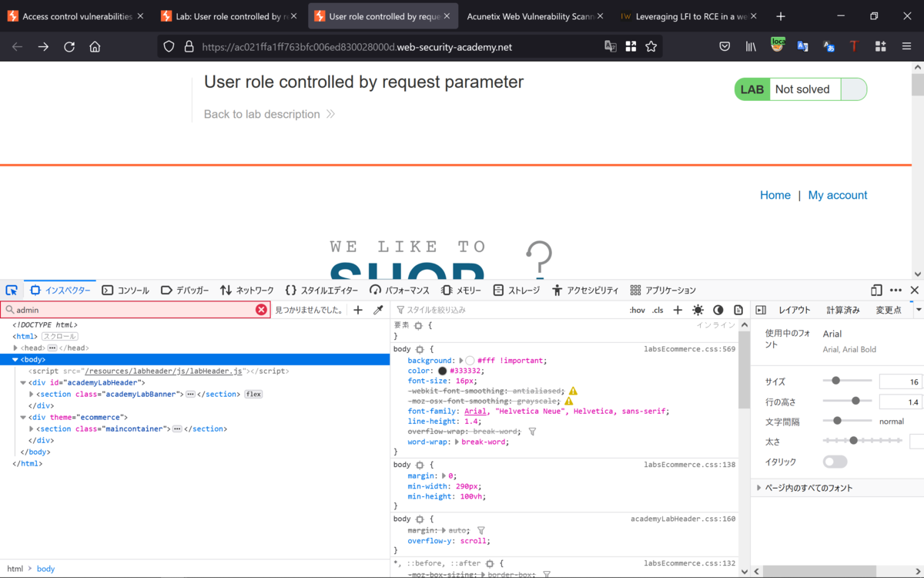The height and width of the screenshot is (578, 924).
Task: Expand the margin shorthand arrow
Action: coord(445,476)
